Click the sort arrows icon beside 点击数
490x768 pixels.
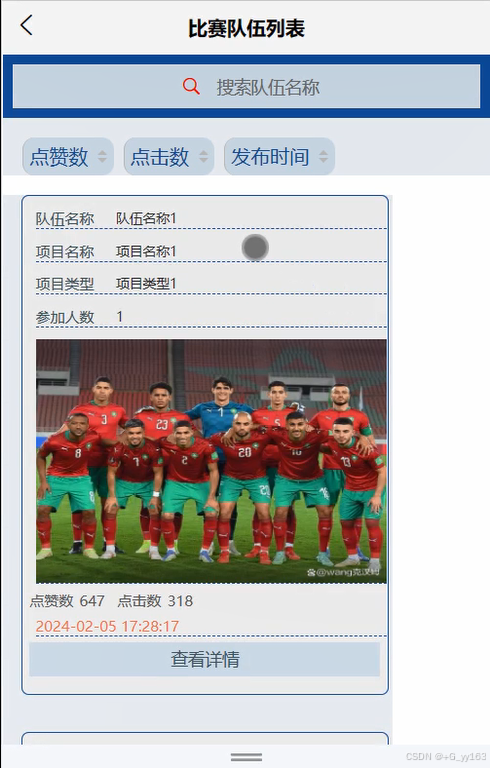203,156
